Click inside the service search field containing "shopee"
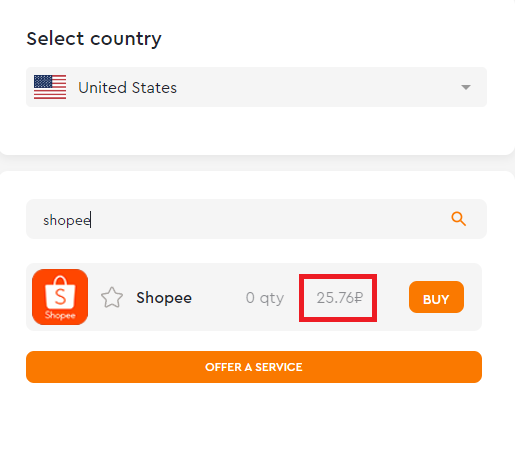The width and height of the screenshot is (515, 454). [256, 219]
